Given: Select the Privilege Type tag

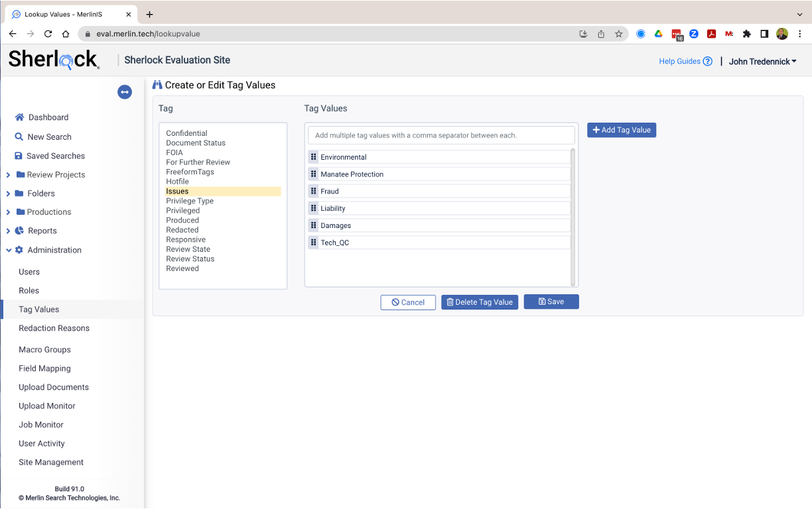Looking at the screenshot, I should point(190,201).
